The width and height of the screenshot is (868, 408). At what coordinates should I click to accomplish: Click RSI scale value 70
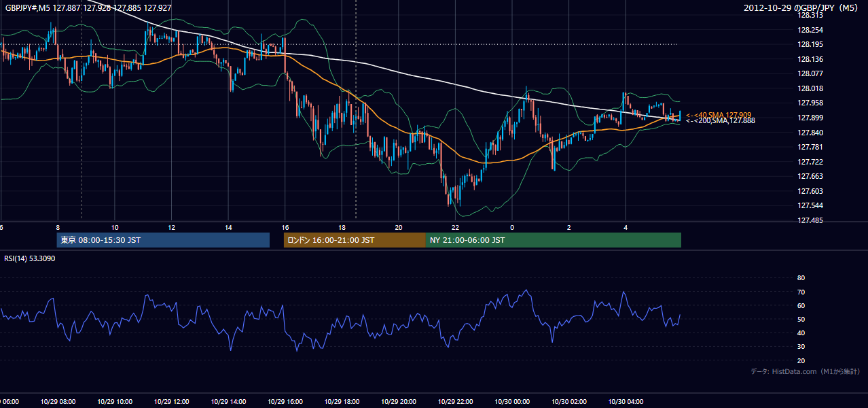coord(801,292)
